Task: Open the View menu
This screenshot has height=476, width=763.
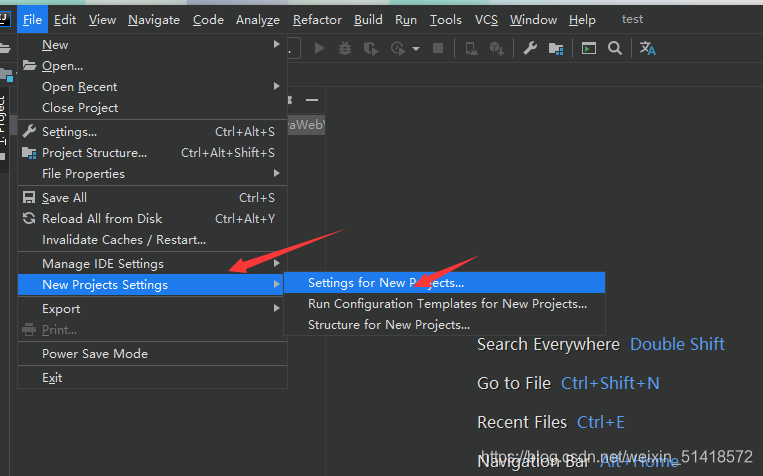Action: point(102,19)
